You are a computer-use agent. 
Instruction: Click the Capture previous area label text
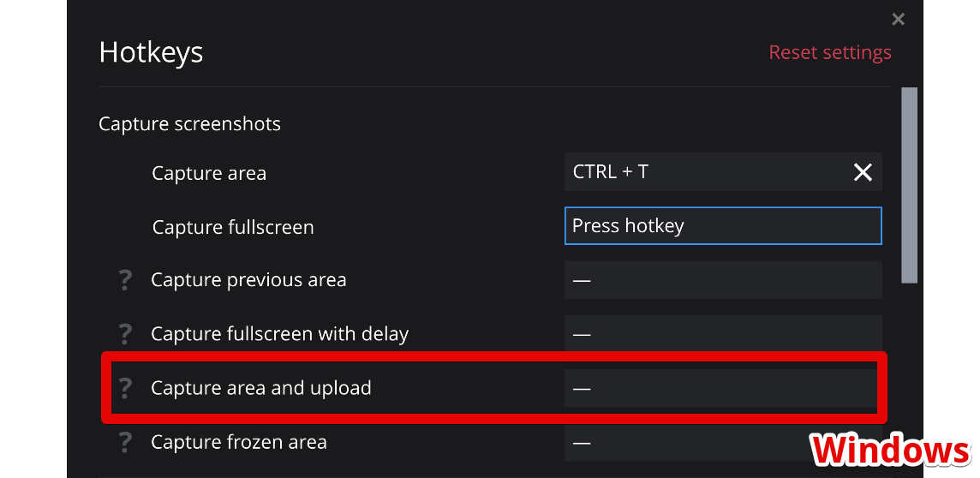pos(248,280)
